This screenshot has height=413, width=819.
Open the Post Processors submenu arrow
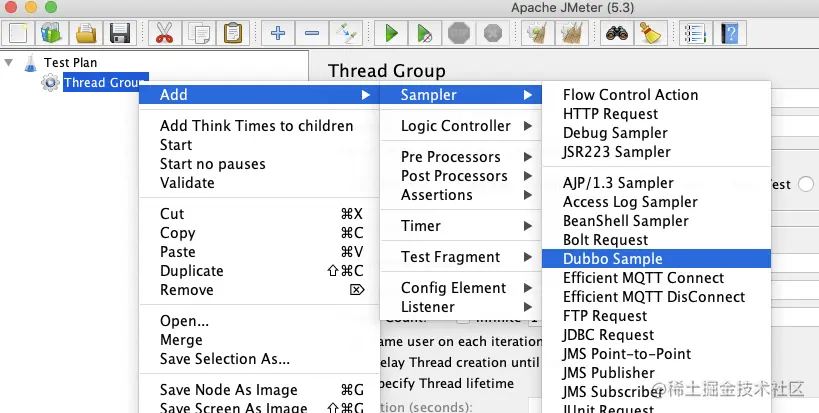coord(528,176)
